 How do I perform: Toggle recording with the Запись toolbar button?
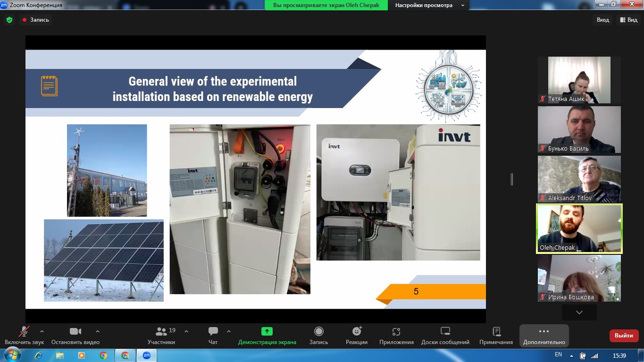pyautogui.click(x=318, y=336)
